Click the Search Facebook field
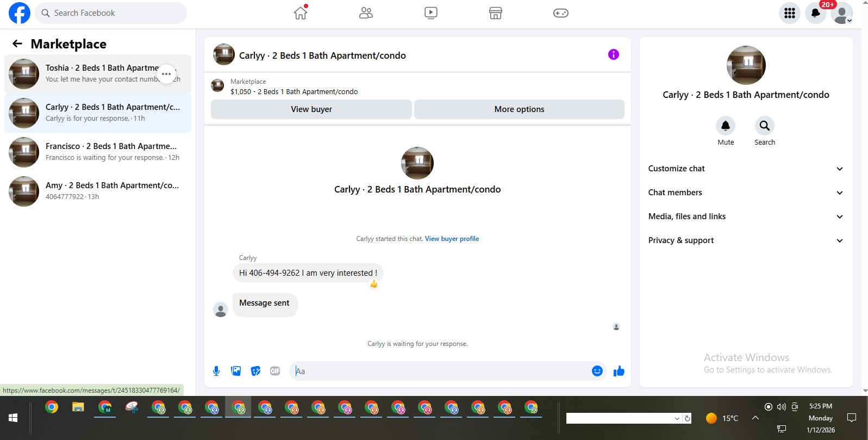The width and height of the screenshot is (868, 440). pos(111,13)
